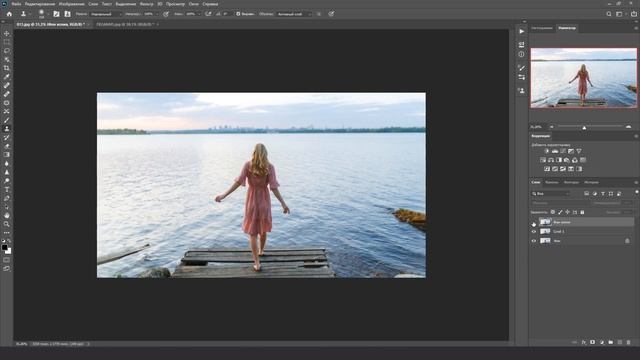640x360 pixels.
Task: Toggle lock image pixels brush icon
Action: click(560, 212)
